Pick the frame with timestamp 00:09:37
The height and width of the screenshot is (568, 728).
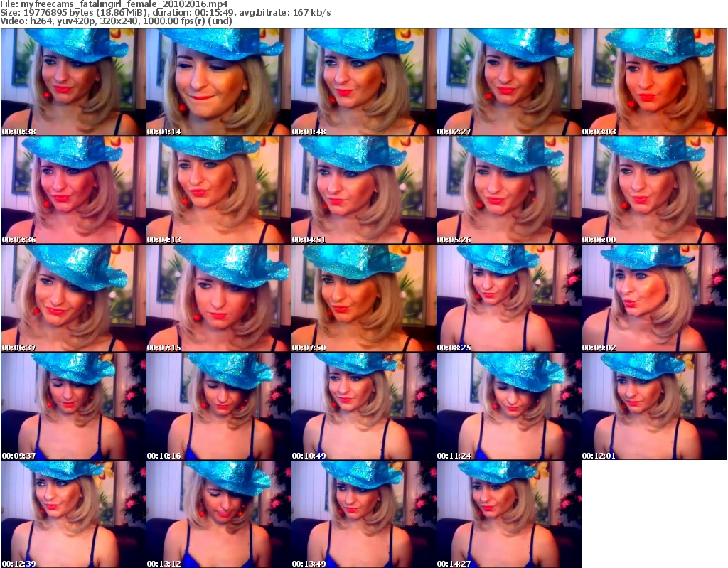[x=73, y=407]
